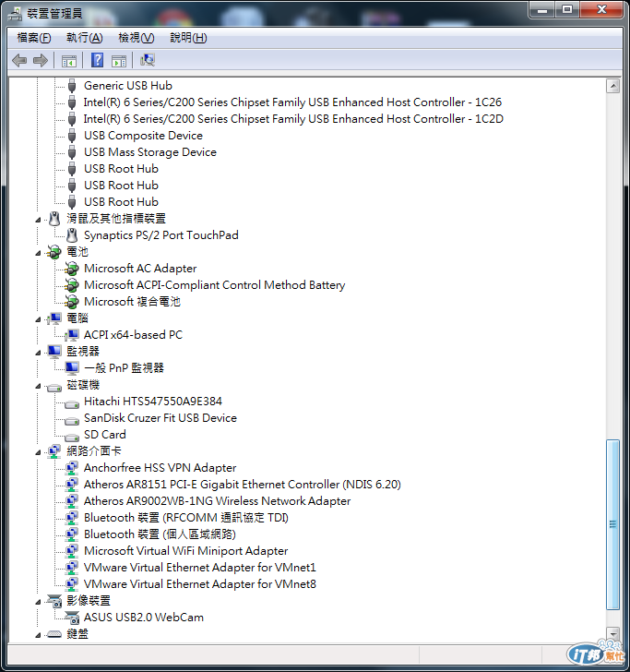Open the blue question-mark Help toolbar icon
630x672 pixels.
click(x=97, y=60)
